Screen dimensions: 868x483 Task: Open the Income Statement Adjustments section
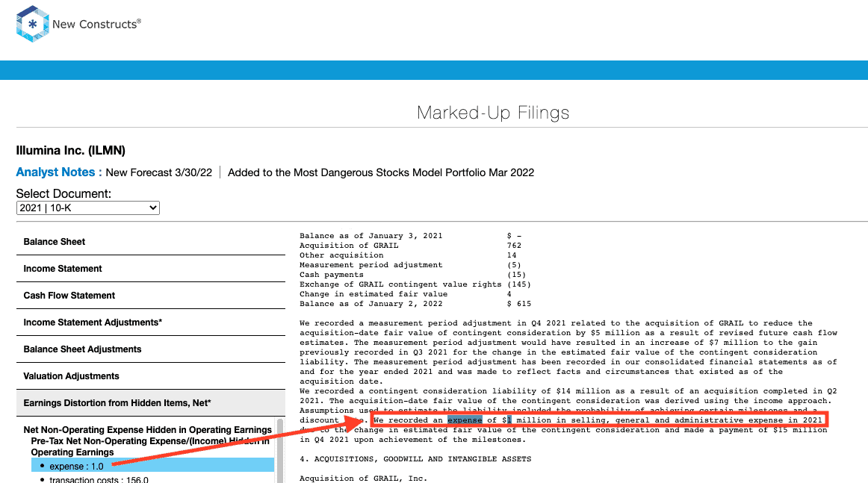(151, 322)
